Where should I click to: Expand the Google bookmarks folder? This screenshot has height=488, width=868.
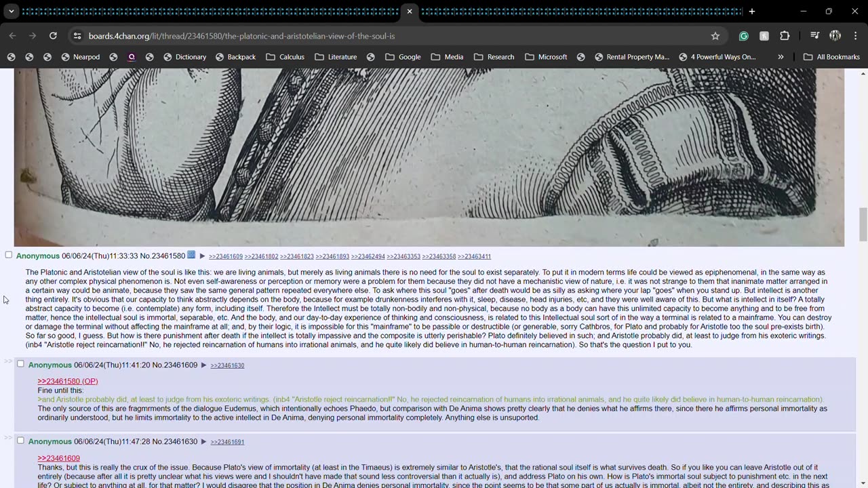402,57
